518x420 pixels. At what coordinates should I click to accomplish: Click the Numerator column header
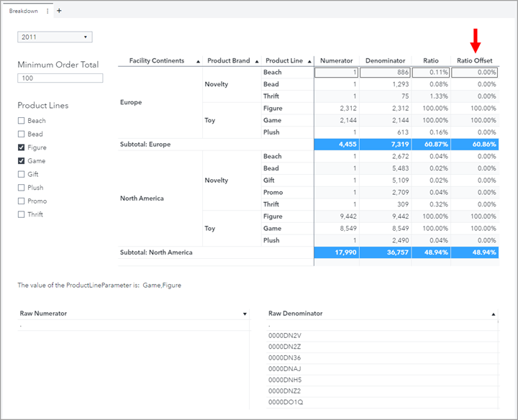337,61
